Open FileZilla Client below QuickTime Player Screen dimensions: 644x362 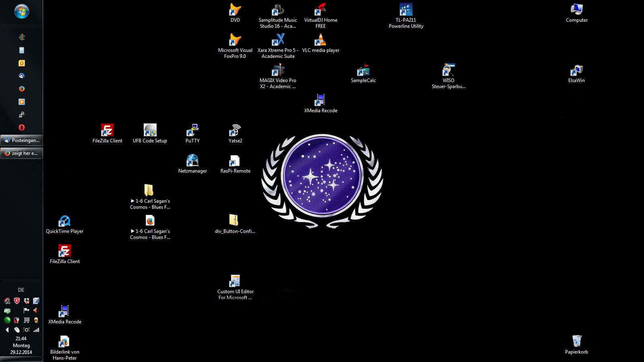(64, 254)
